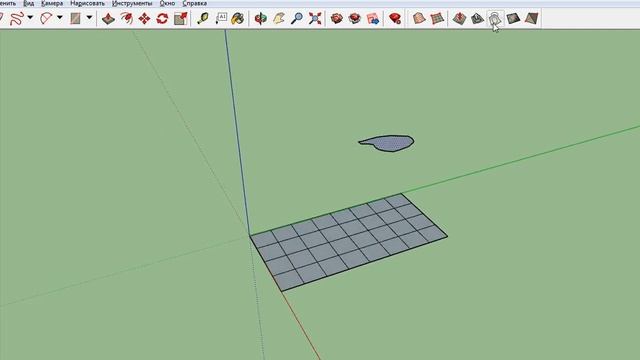Select the Move tool
The width and height of the screenshot is (640, 360).
[x=144, y=18]
